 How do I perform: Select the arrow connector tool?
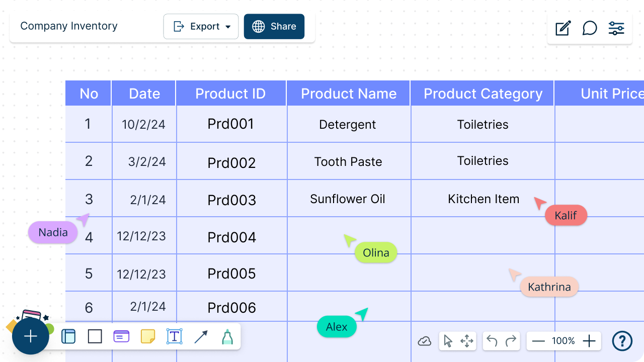click(201, 336)
